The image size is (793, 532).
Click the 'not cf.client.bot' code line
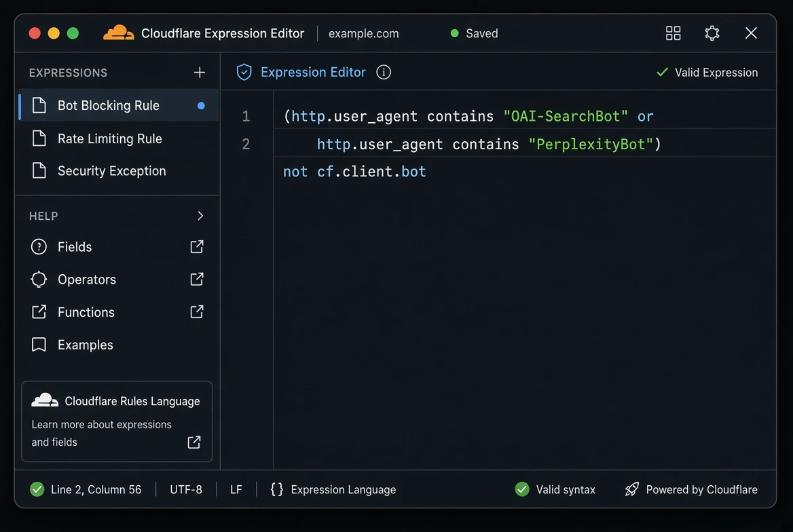click(x=354, y=172)
